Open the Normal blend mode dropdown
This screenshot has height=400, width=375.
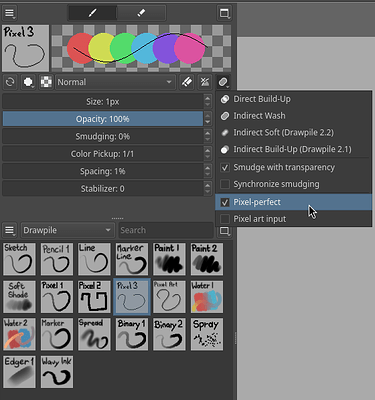tap(115, 82)
